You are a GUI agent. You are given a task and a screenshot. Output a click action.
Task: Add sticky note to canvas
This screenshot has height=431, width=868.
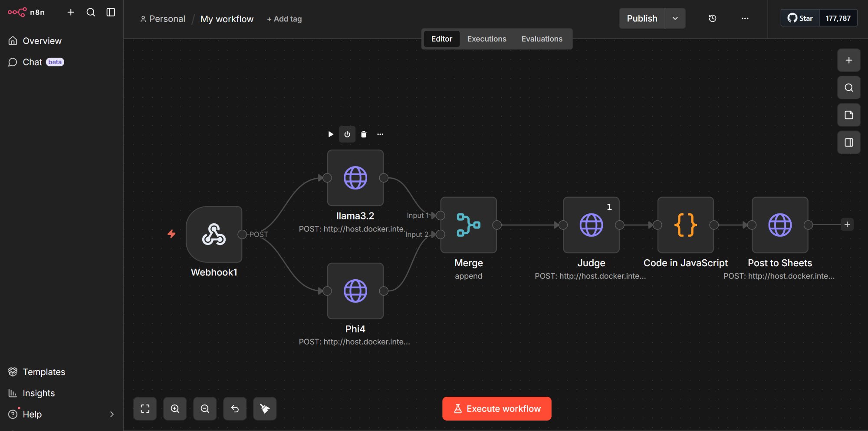tap(849, 115)
